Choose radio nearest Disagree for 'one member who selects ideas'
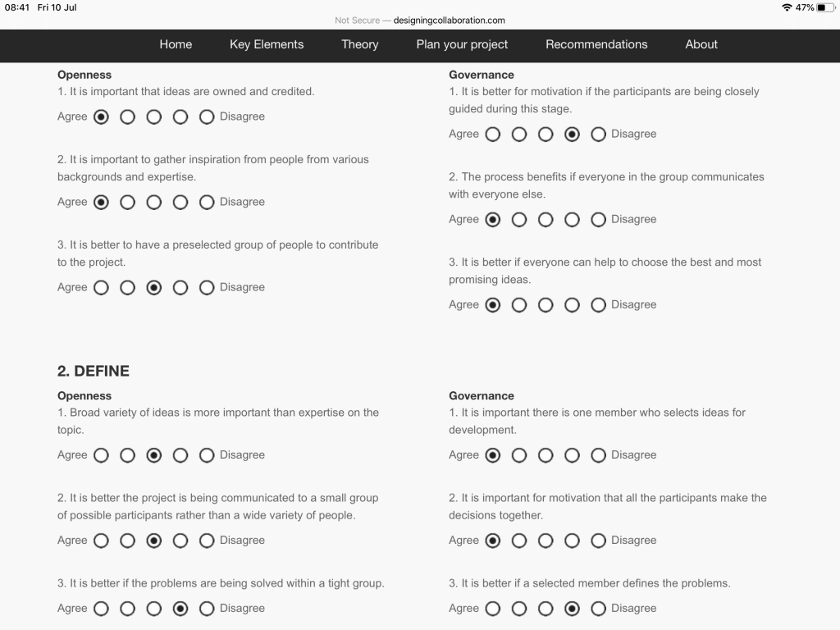 598,454
